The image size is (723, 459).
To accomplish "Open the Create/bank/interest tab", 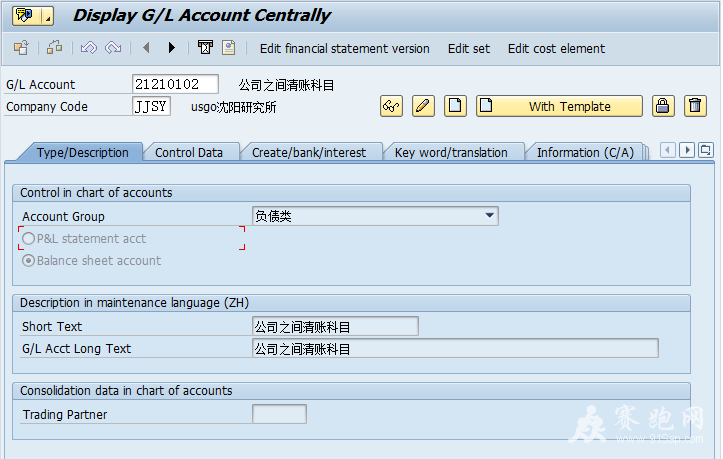I will (309, 153).
